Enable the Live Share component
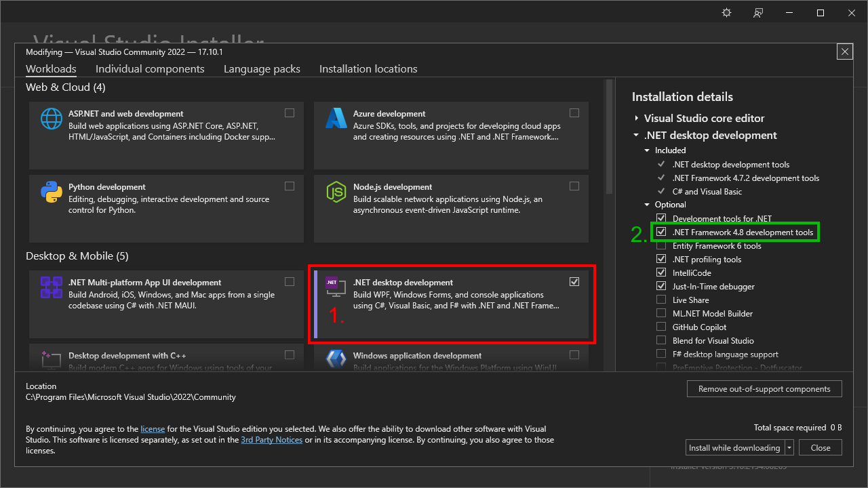 (x=660, y=300)
